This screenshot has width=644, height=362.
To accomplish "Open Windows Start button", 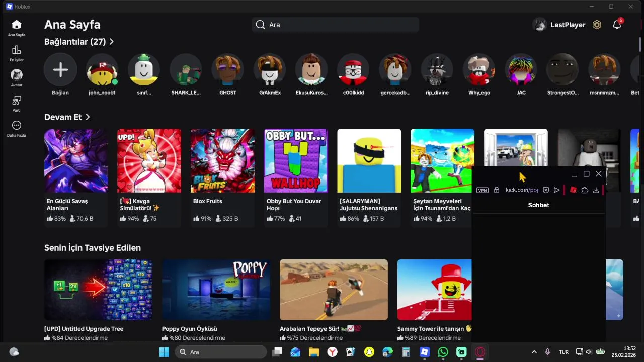I will (164, 352).
